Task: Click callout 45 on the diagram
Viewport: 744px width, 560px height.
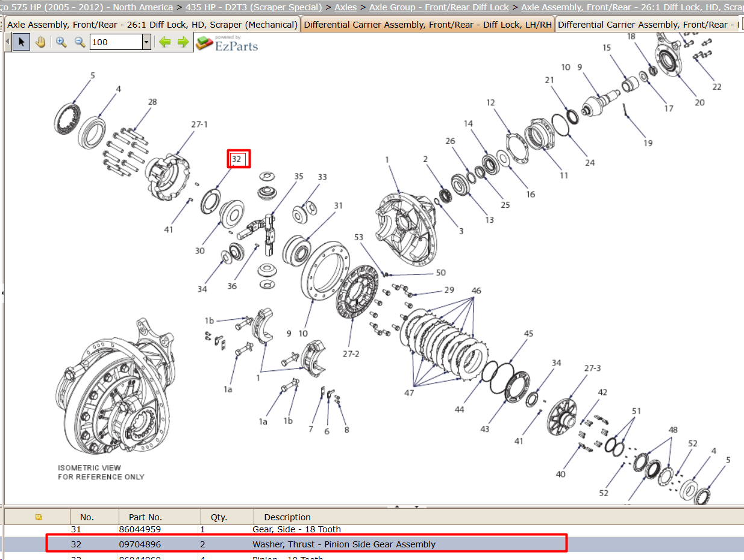Action: point(528,333)
